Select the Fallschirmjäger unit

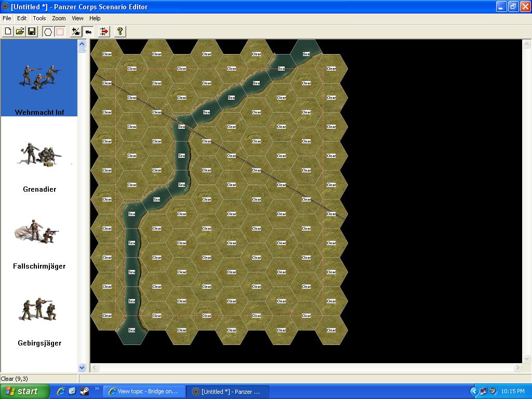[x=39, y=232]
